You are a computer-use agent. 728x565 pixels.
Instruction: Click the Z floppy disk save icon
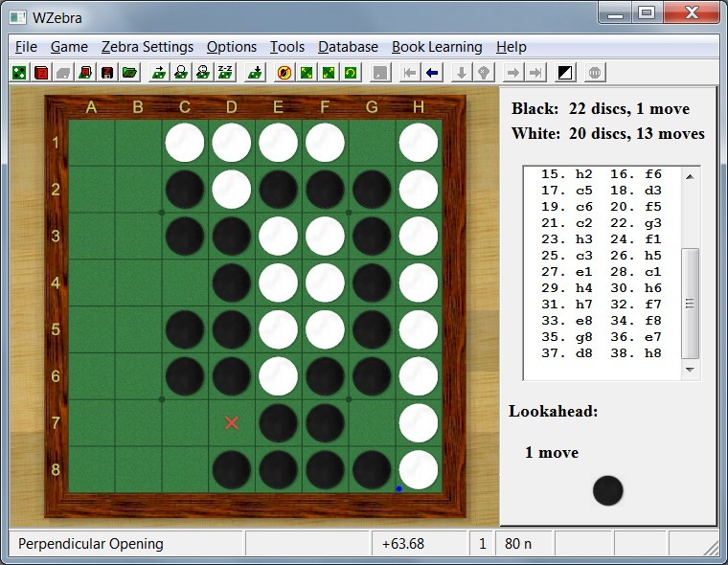click(107, 73)
